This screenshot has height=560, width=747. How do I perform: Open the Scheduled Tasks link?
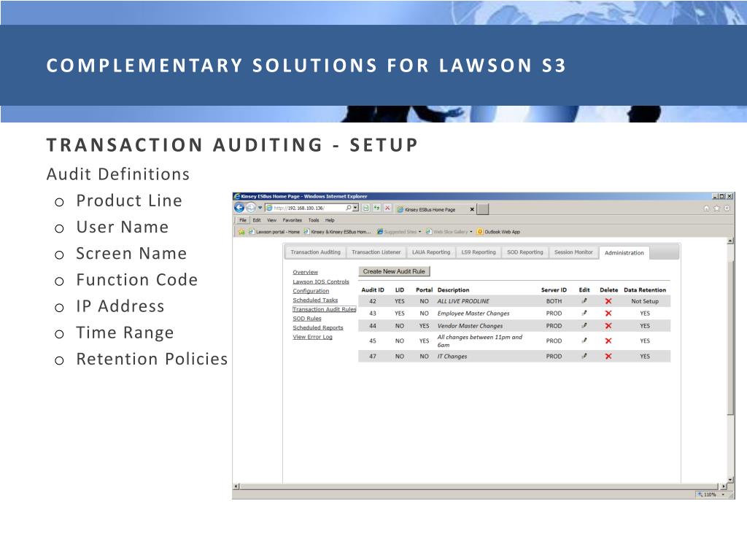[315, 300]
